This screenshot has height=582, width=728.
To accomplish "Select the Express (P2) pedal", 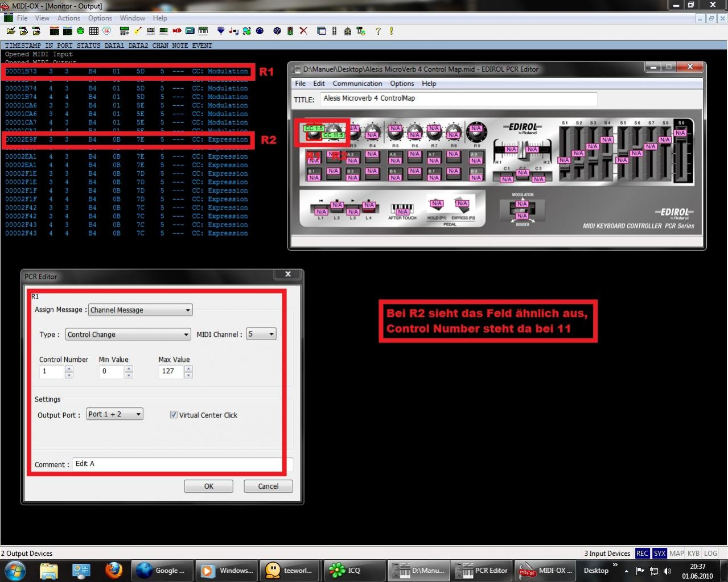I will tap(462, 206).
